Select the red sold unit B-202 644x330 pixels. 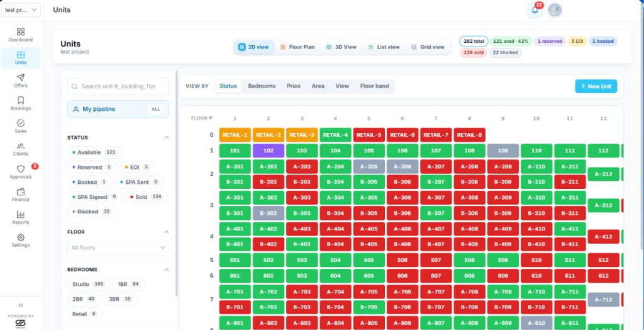pos(268,182)
